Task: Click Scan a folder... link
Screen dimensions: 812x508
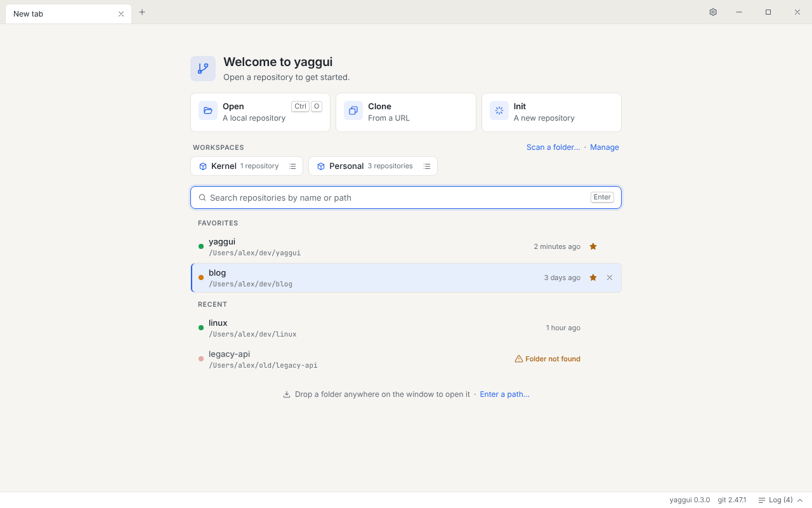Action: pos(553,147)
